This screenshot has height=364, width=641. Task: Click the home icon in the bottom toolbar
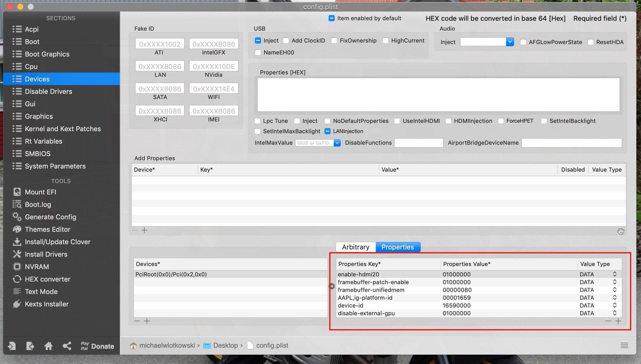[48, 346]
